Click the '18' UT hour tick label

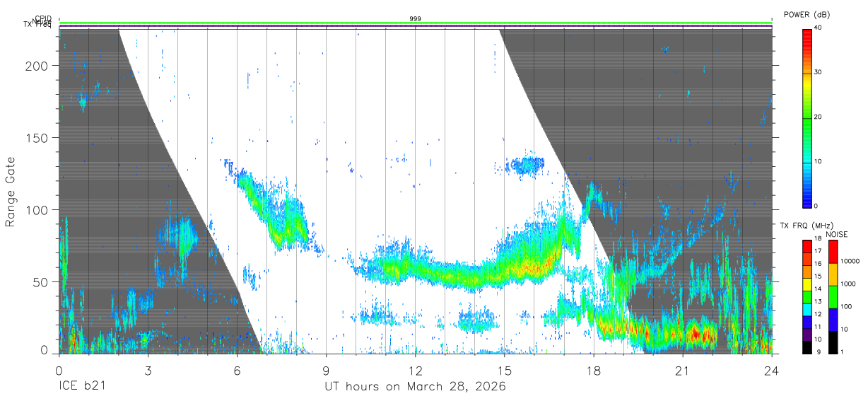(x=594, y=370)
